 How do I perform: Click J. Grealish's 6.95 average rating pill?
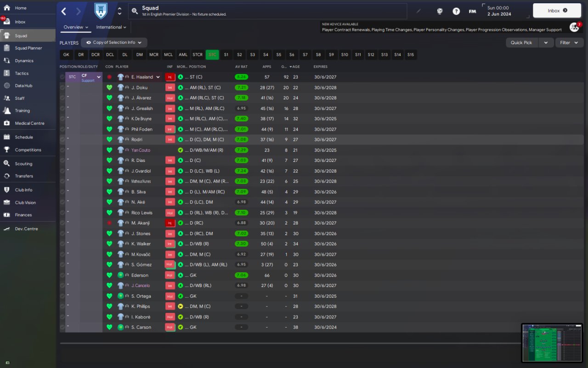point(242,109)
